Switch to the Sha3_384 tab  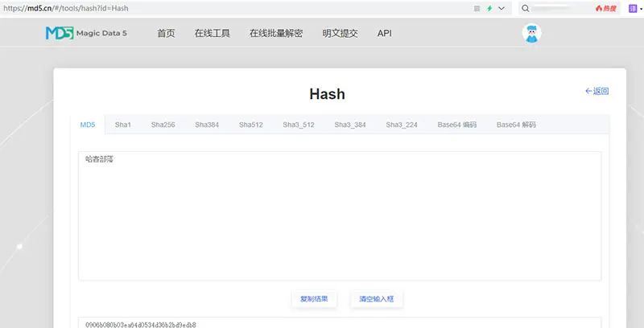click(350, 125)
